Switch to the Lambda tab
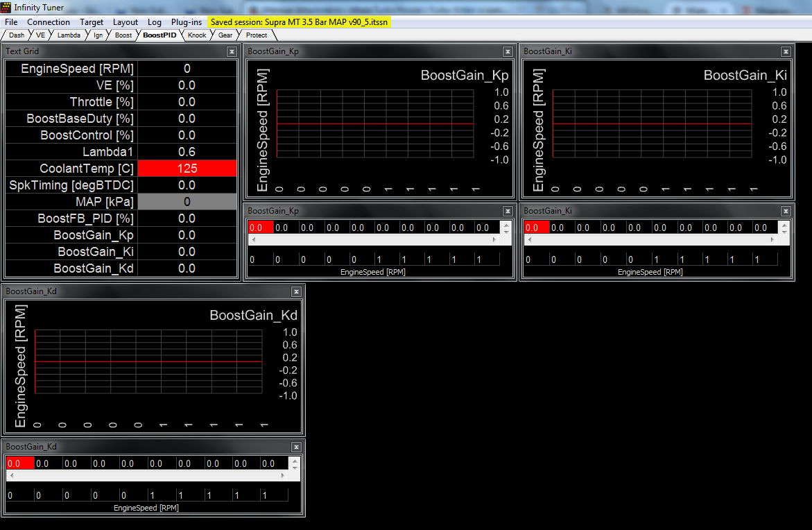The width and height of the screenshot is (812, 530). coord(69,35)
